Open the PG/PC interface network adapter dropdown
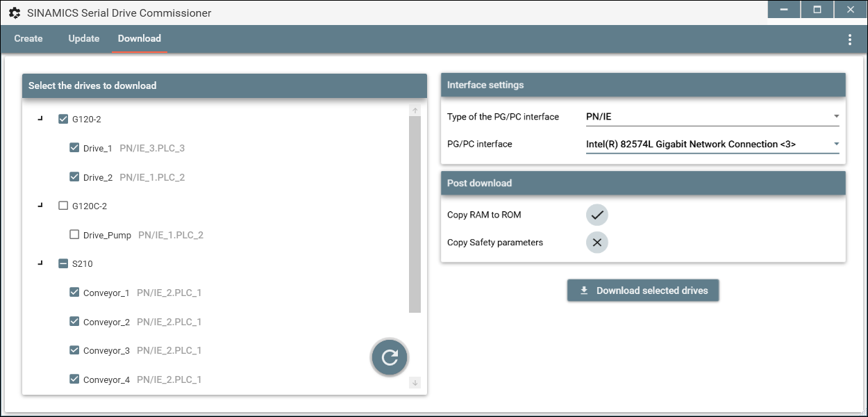The width and height of the screenshot is (868, 417). [x=712, y=145]
